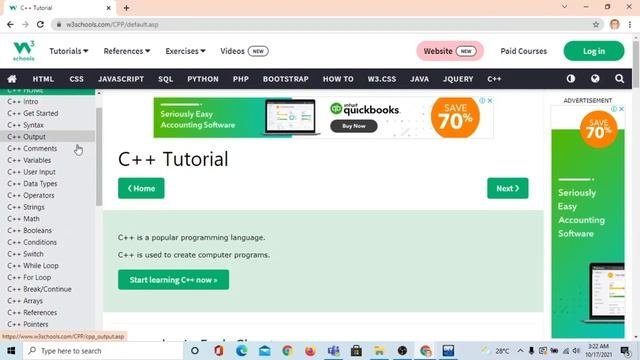This screenshot has width=640, height=360.
Task: Click the green Next button
Action: (x=507, y=188)
